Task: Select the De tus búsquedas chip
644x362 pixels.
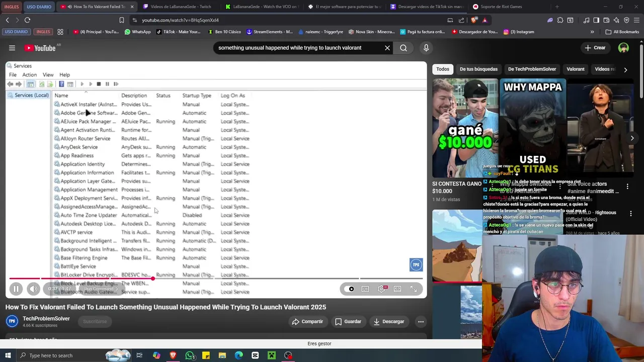Action: 478,69
